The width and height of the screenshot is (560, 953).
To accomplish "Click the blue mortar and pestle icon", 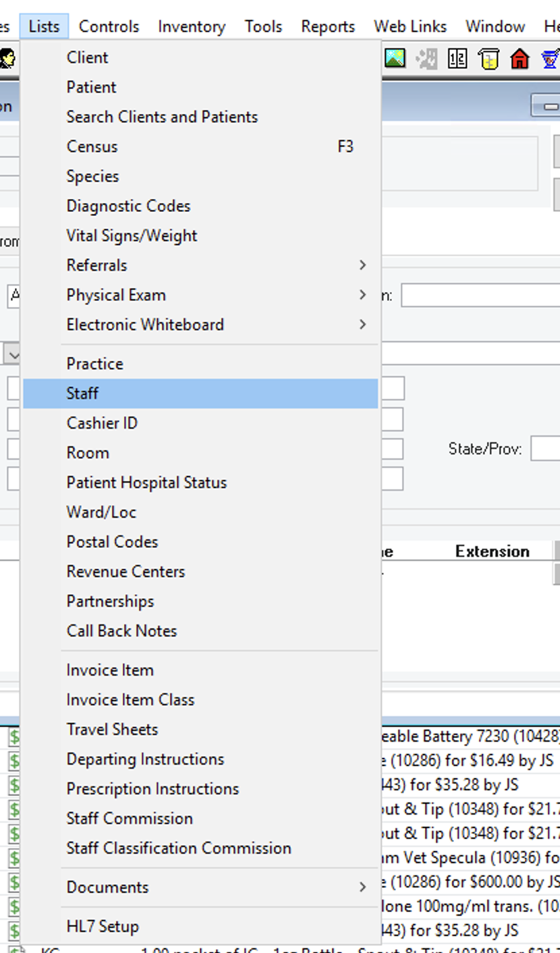I will pos(550,59).
